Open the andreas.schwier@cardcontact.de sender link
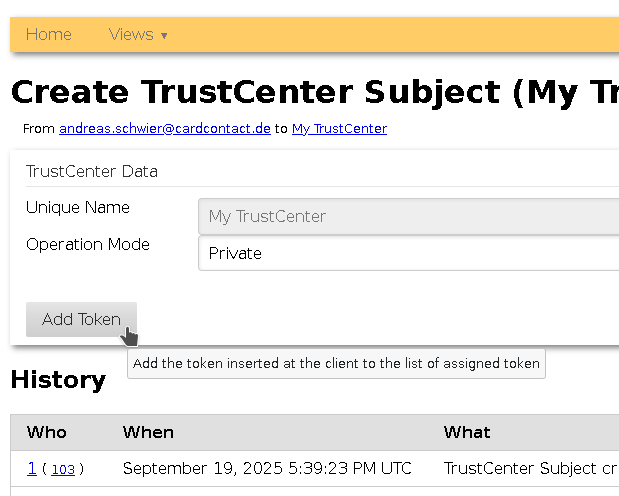Image resolution: width=619 pixels, height=496 pixels. click(165, 128)
